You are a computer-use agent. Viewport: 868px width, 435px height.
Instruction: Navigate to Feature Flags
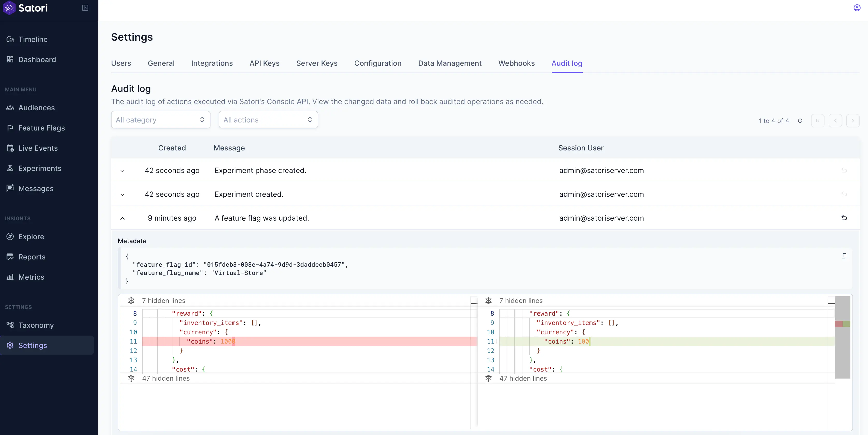tap(41, 128)
